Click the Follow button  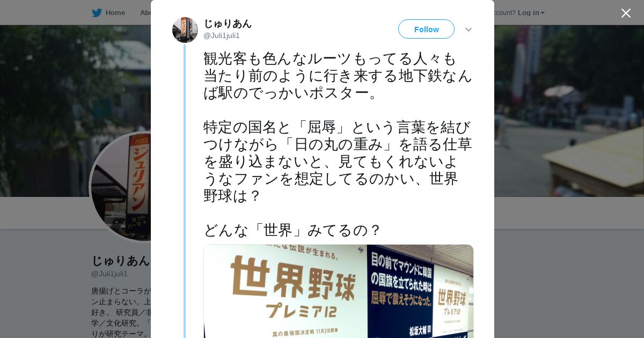pos(426,29)
